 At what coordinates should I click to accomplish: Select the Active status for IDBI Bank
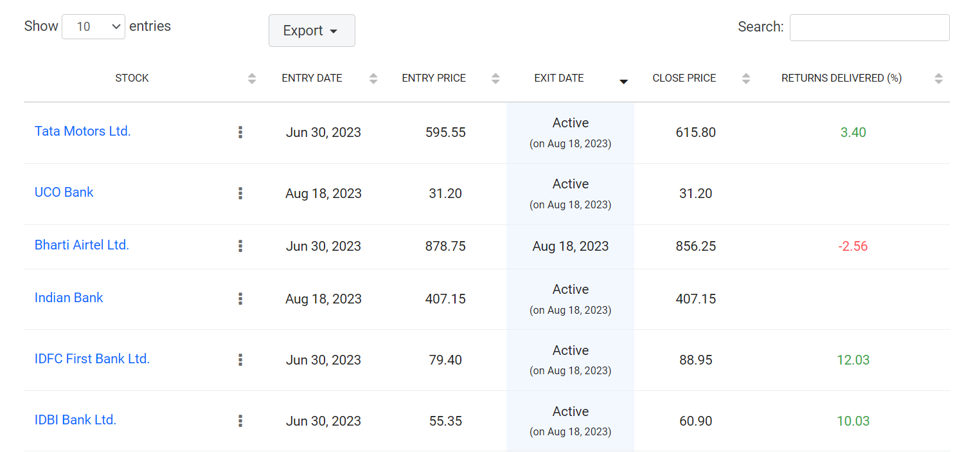pyautogui.click(x=571, y=411)
